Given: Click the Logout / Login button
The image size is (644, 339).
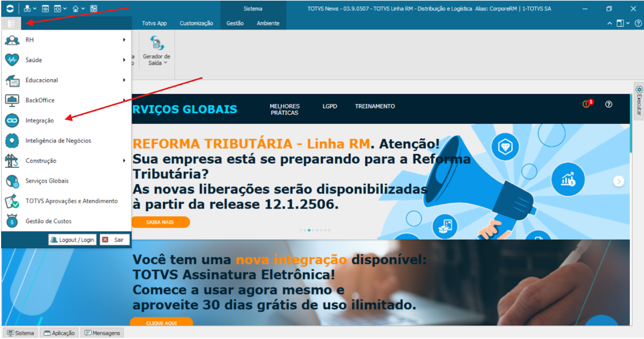Looking at the screenshot, I should [x=72, y=240].
